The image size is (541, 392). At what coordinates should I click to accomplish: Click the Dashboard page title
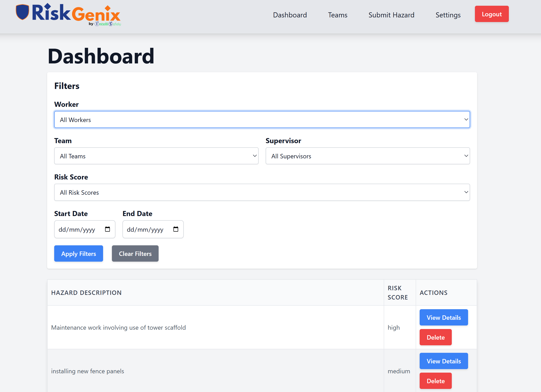101,56
